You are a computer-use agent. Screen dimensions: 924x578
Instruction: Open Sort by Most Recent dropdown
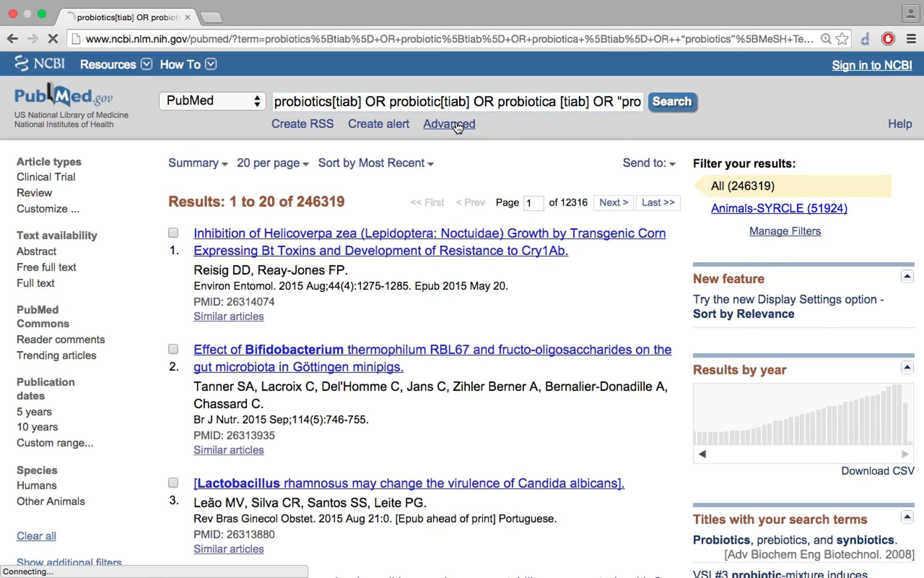[375, 163]
